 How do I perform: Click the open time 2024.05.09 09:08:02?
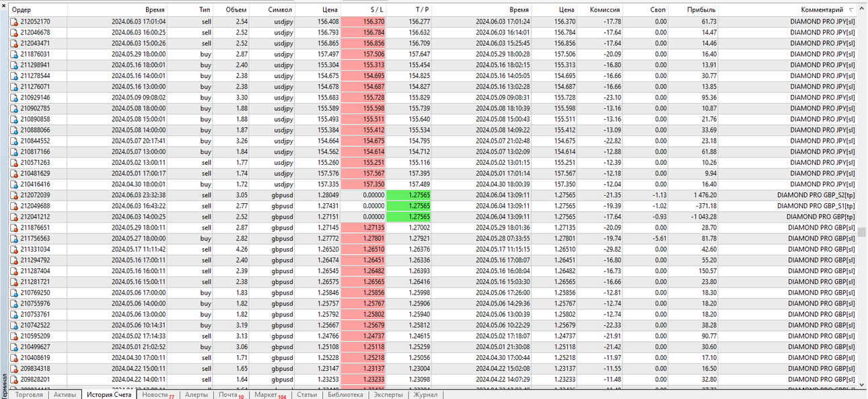(139, 98)
